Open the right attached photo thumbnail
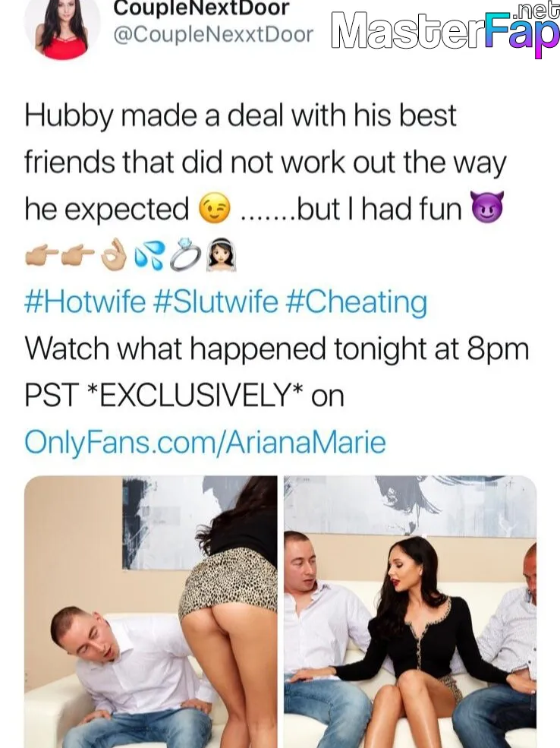Screen dimensions: 560x748 tap(411, 611)
